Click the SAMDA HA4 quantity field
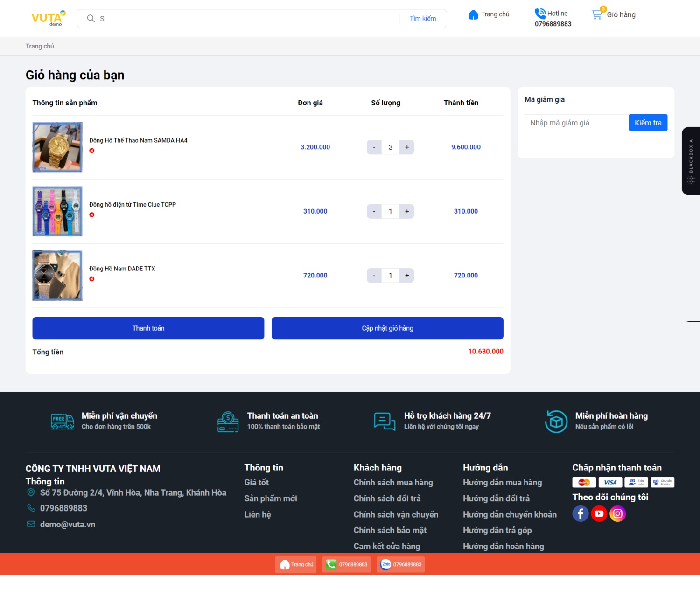The image size is (700, 595). 391,147
